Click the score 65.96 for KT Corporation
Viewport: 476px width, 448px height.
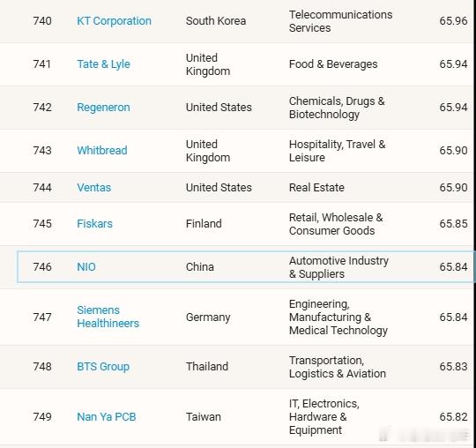click(453, 21)
